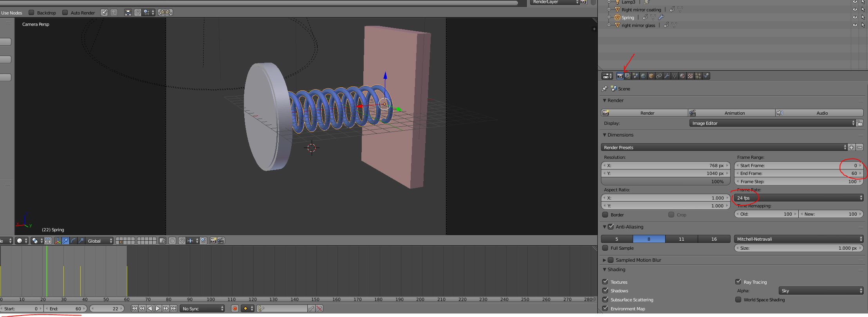
Task: Disable the Ray Tracing checkbox
Action: pos(738,282)
